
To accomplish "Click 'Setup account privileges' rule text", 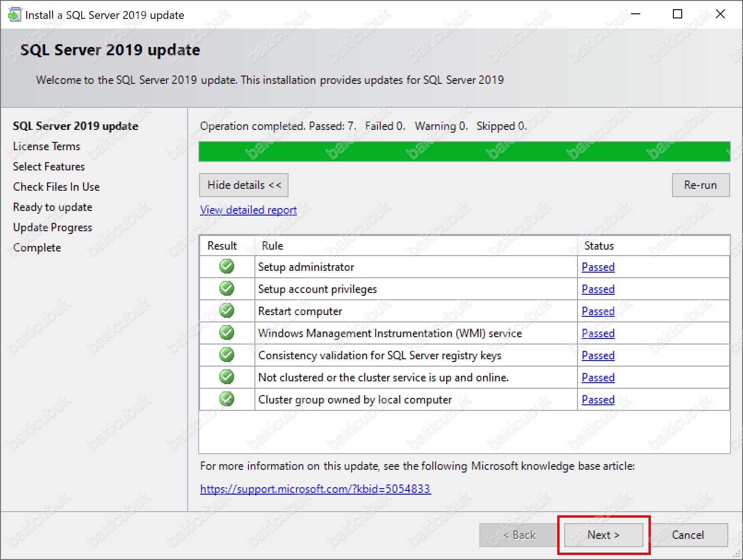I will pyautogui.click(x=318, y=289).
